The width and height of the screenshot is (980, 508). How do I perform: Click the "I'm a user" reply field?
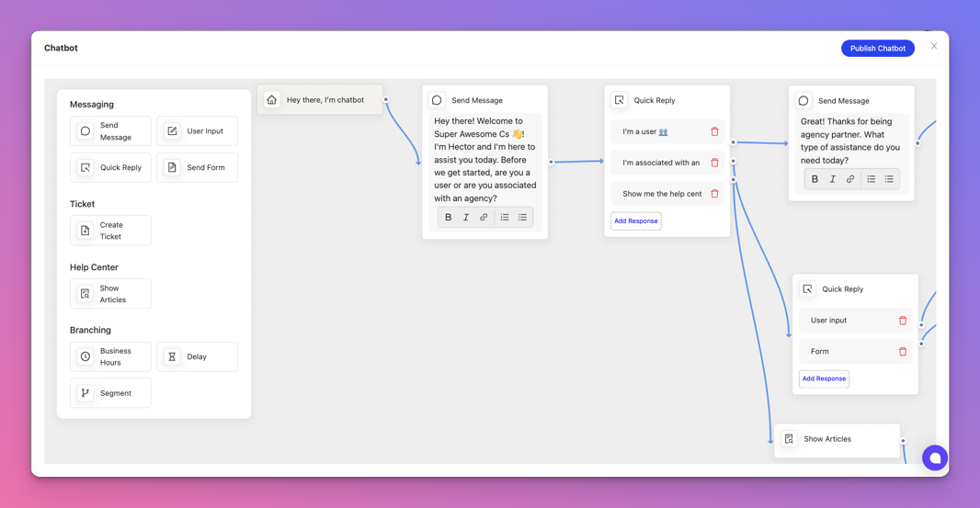pyautogui.click(x=667, y=132)
